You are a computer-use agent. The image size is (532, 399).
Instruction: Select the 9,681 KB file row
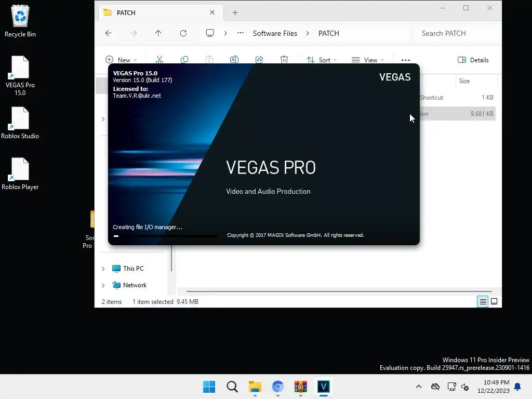tap(457, 114)
